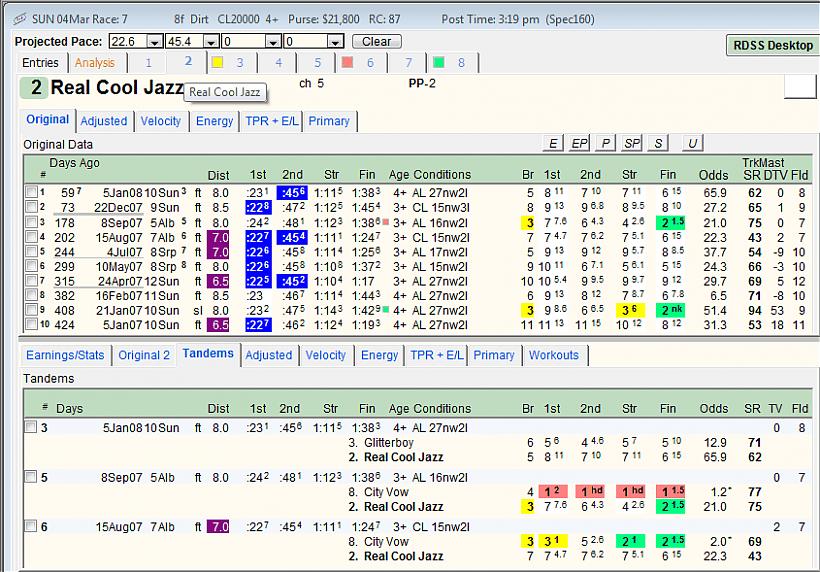The height and width of the screenshot is (572, 820).
Task: Select the S running style filter
Action: pos(658,143)
